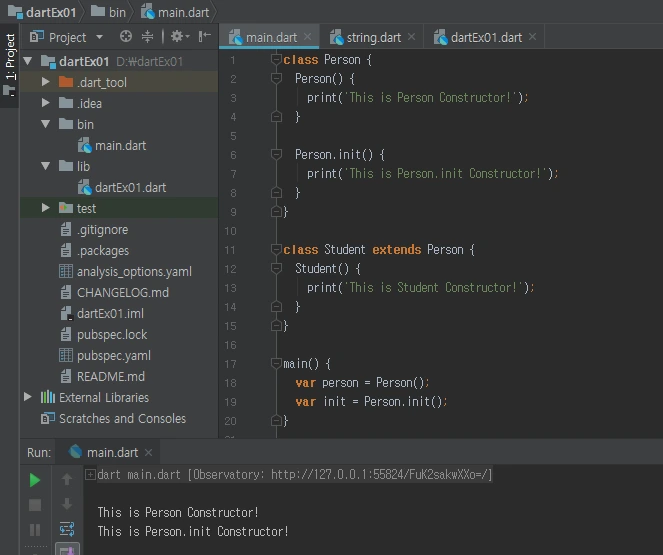
Task: Expand the .idea folder
Action: pos(45,103)
